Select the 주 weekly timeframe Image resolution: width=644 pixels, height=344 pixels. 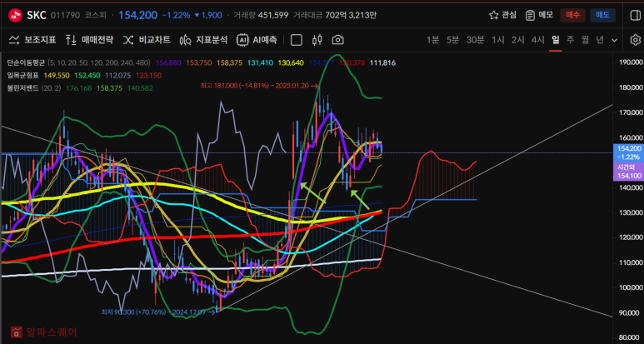tap(570, 40)
